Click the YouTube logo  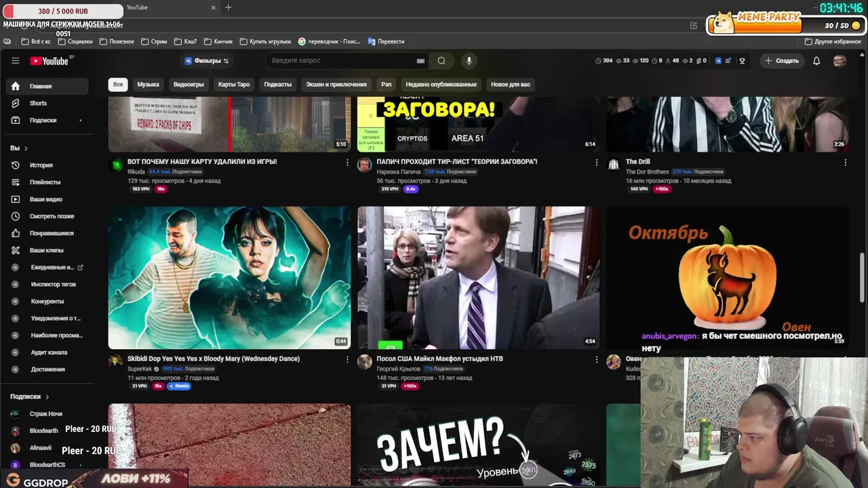coord(50,61)
